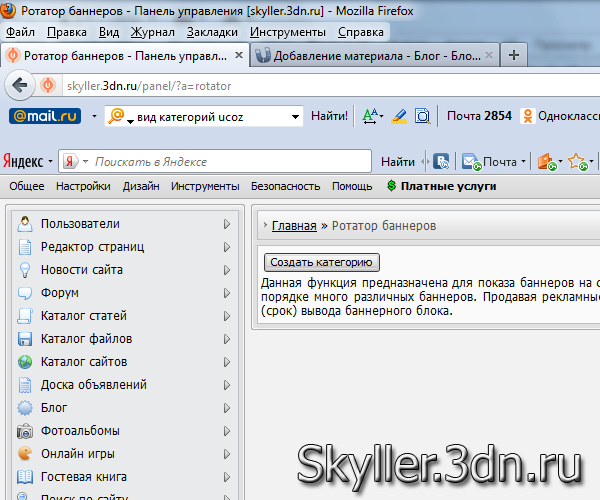Open the Журнал menu in Firefox
The image size is (600, 500).
pos(153,31)
